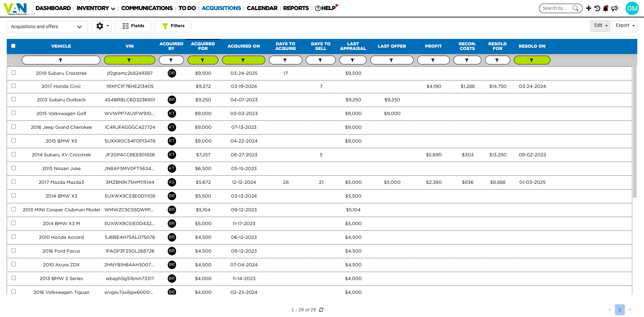The image size is (644, 317).
Task: Click the magnifier icon in the search box
Action: 576,8
